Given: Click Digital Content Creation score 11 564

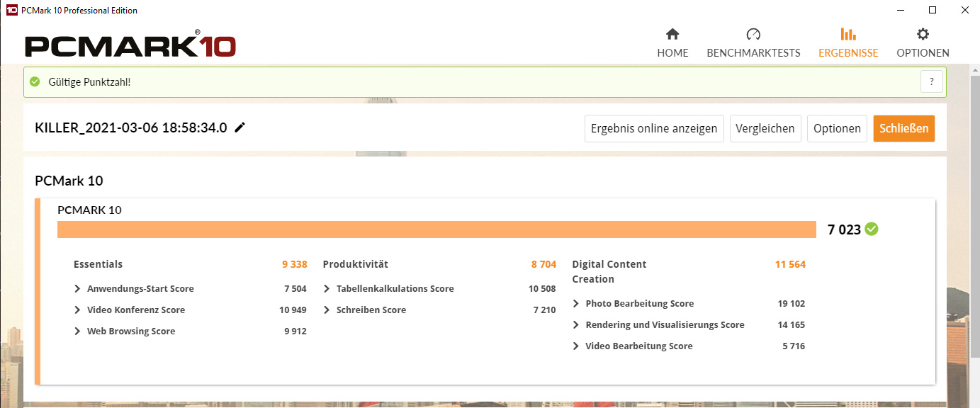Looking at the screenshot, I should click(790, 264).
